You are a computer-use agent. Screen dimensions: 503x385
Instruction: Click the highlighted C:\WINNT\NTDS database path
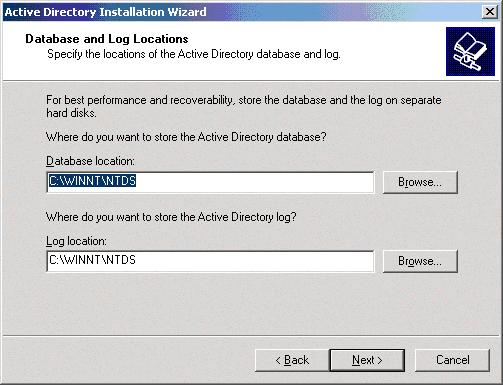[x=92, y=181]
